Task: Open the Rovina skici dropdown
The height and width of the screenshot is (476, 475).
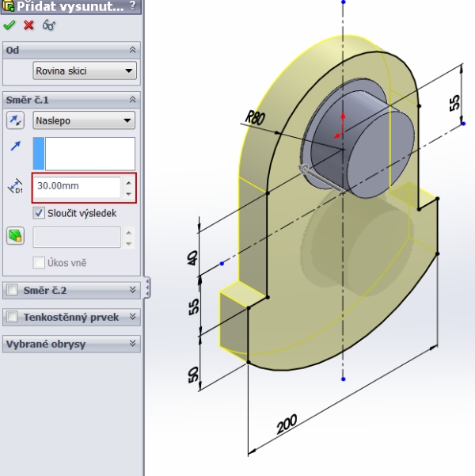Action: (85, 70)
